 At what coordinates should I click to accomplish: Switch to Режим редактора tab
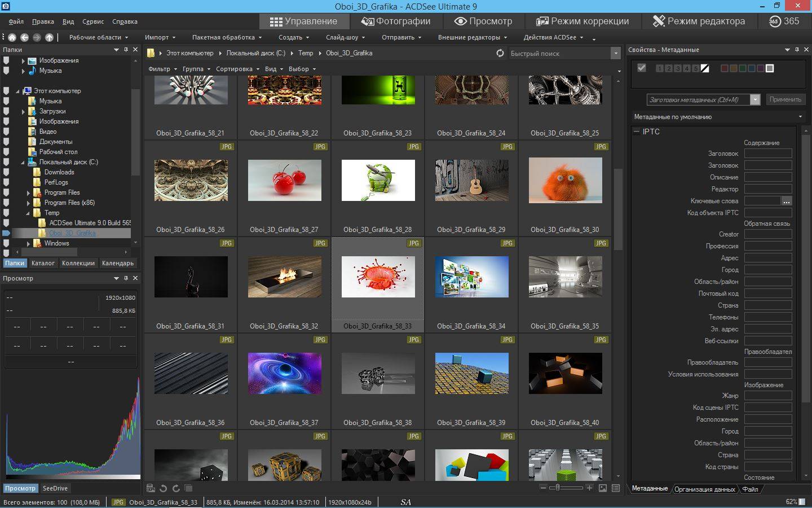coord(699,21)
